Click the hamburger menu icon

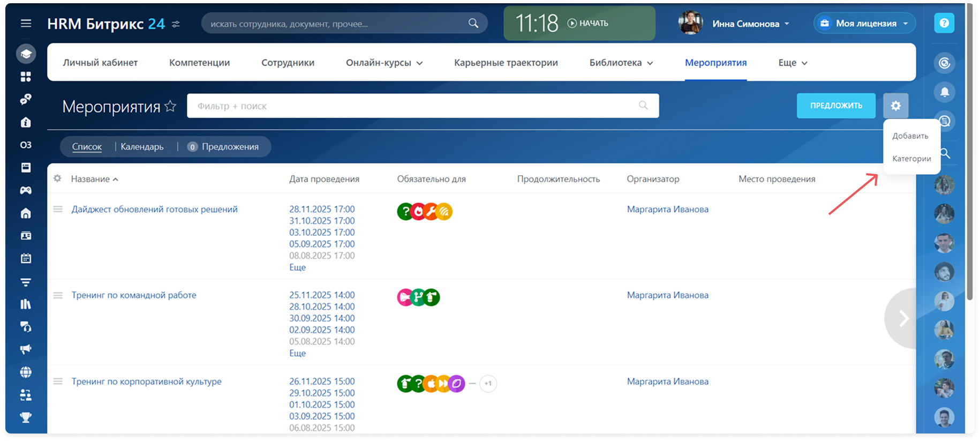point(26,24)
